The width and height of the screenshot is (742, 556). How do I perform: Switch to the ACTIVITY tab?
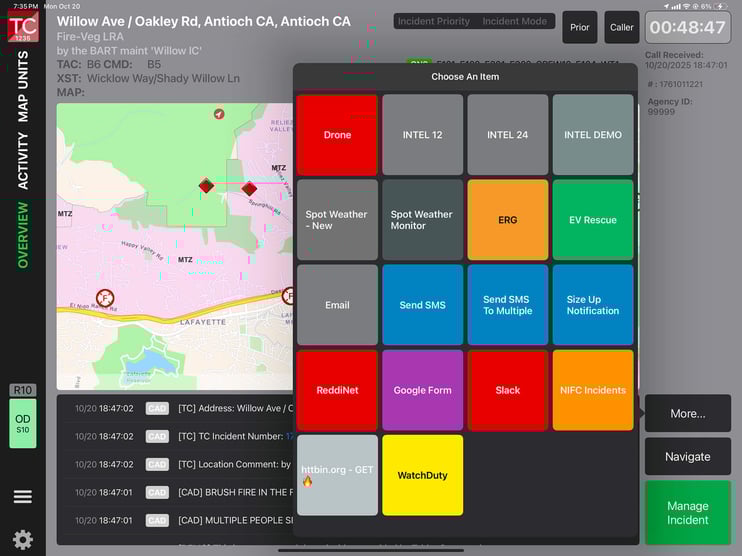23,160
